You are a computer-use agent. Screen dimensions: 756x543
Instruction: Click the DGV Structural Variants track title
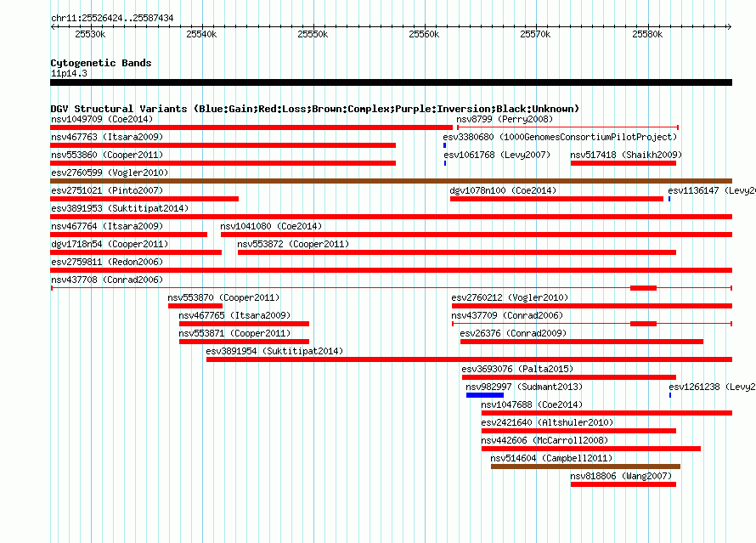(315, 109)
